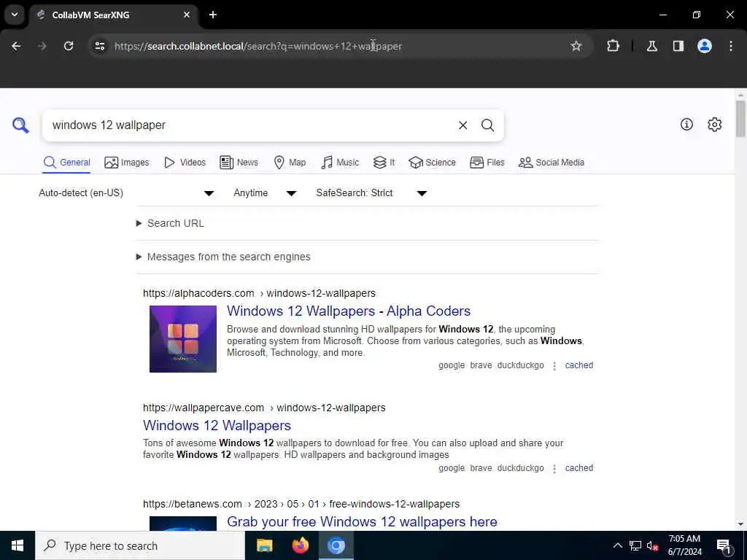This screenshot has width=747, height=560.
Task: Switch to the News category tab
Action: click(x=239, y=163)
